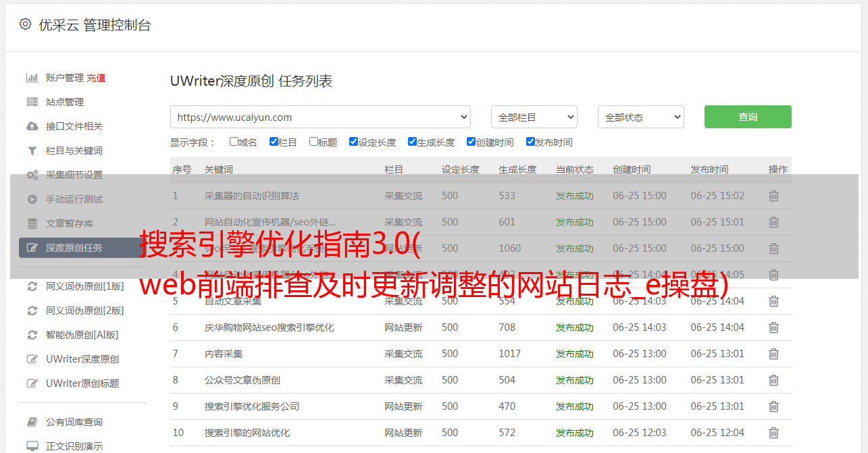The height and width of the screenshot is (453, 868).
Task: Click the 同义词伪原创[2版] refresh icon
Action: point(32,311)
